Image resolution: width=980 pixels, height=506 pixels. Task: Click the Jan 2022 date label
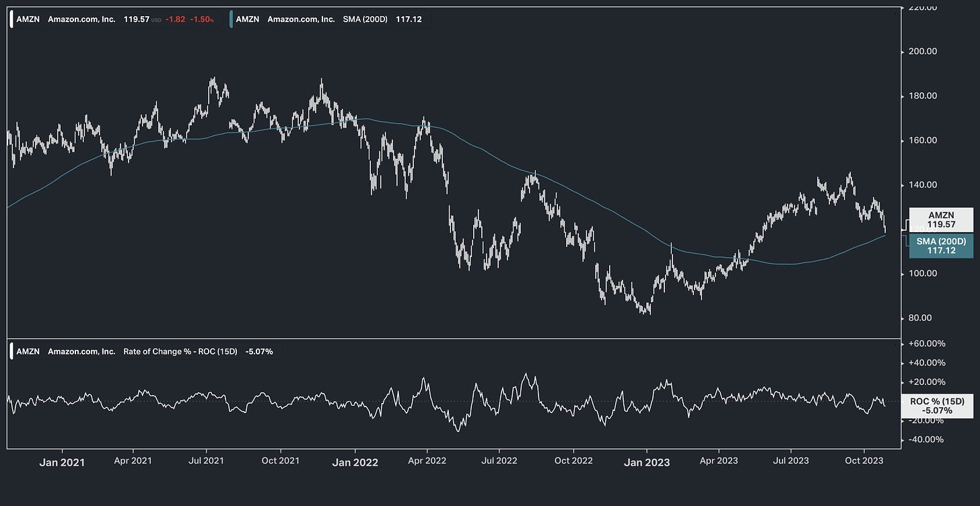[x=354, y=462]
